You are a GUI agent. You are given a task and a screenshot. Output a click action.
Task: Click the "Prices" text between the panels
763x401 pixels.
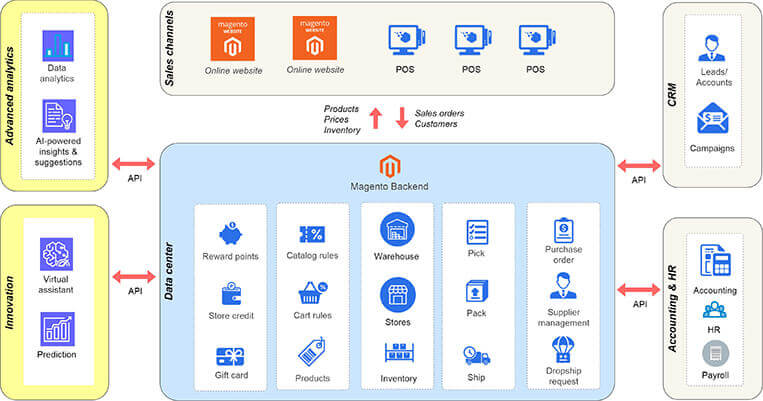point(336,119)
